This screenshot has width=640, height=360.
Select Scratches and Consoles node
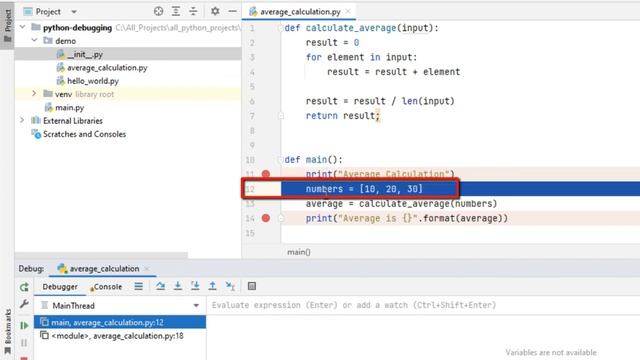[x=84, y=134]
